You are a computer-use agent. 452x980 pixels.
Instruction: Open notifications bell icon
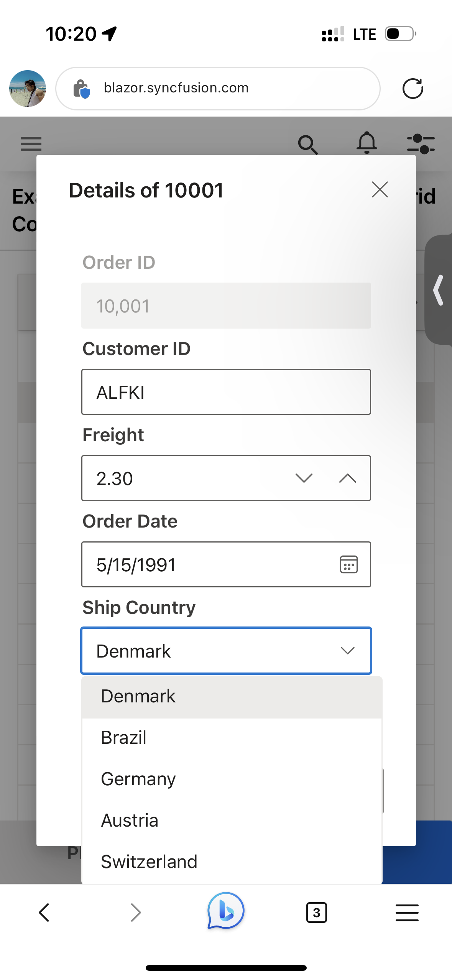pos(367,143)
